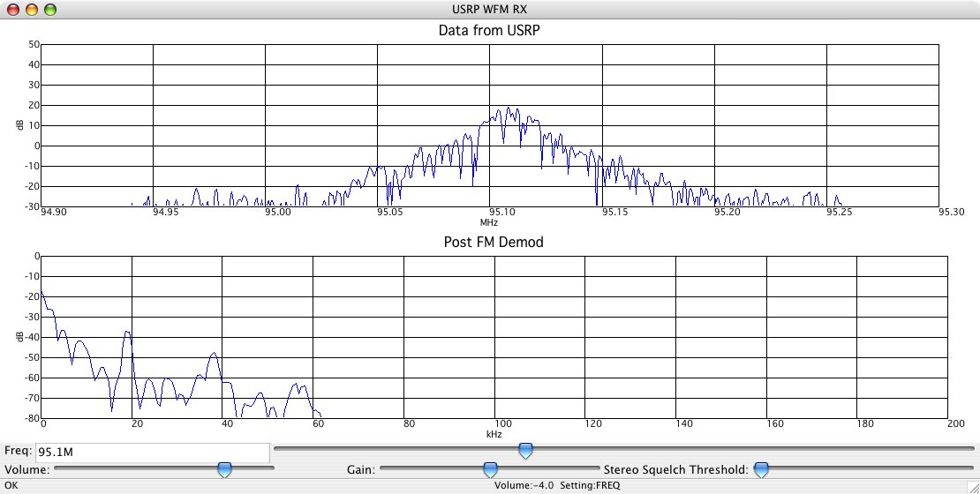This screenshot has width=980, height=494.
Task: Click the 50 dB label on the USRP plot axis
Action: pyautogui.click(x=34, y=44)
